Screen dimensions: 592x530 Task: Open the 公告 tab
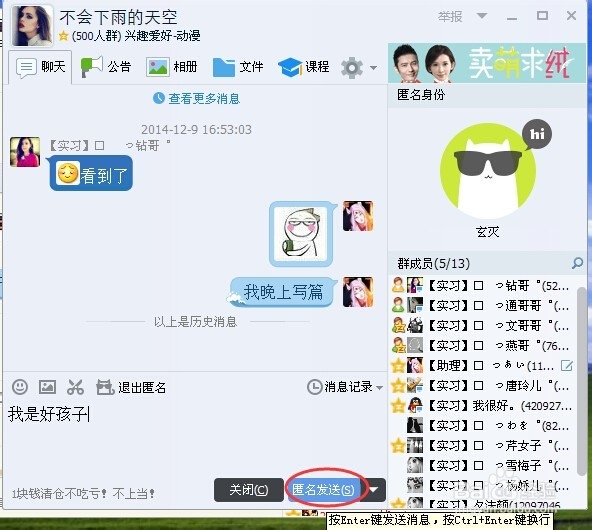pos(106,67)
